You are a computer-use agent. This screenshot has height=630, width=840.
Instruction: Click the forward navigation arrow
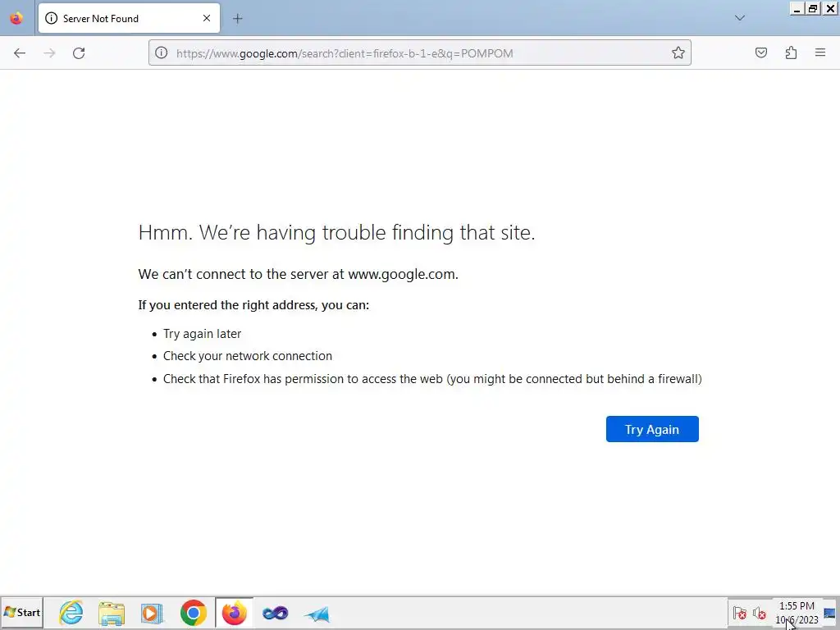tap(49, 53)
